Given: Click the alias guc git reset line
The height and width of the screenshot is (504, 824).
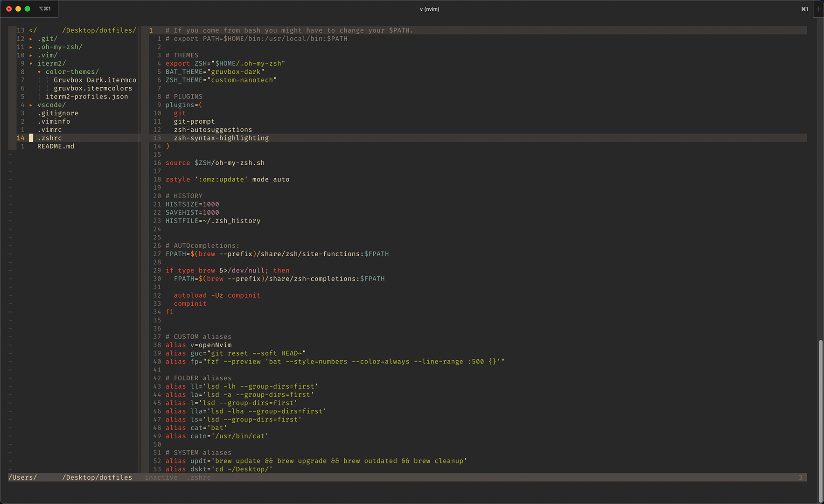Looking at the screenshot, I should coord(236,353).
